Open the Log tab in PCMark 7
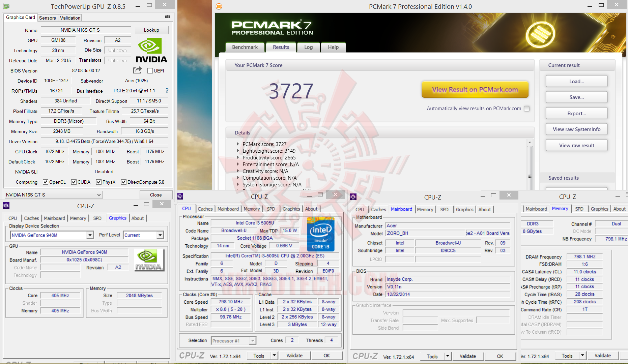The width and height of the screenshot is (628, 364). (x=308, y=47)
